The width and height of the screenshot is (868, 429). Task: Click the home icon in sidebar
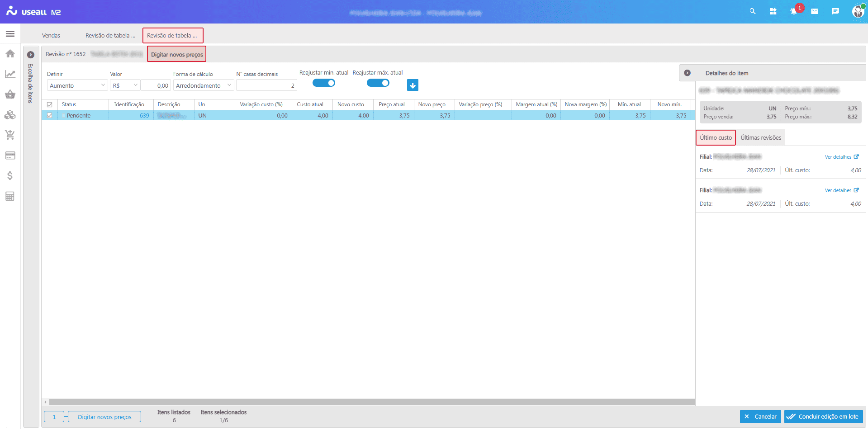(10, 54)
